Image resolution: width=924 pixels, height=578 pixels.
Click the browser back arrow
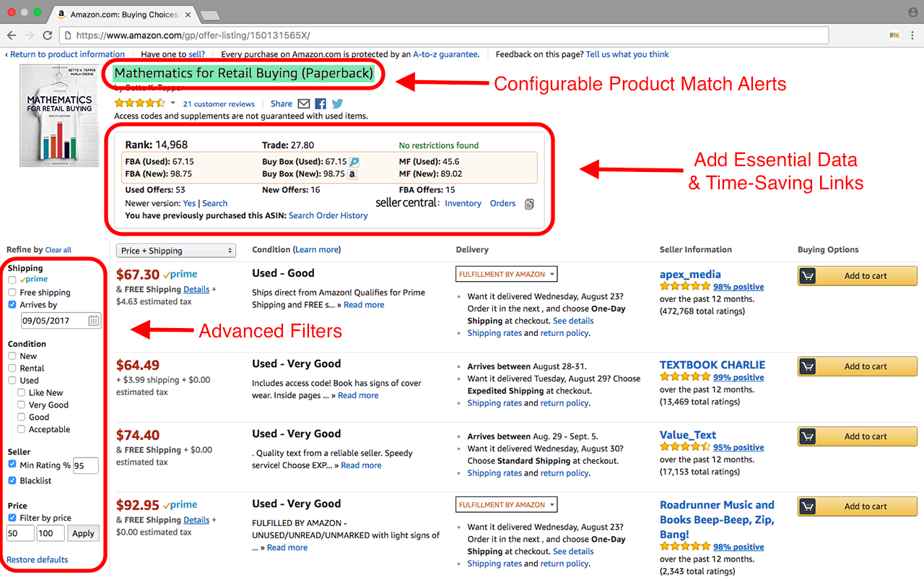[12, 35]
